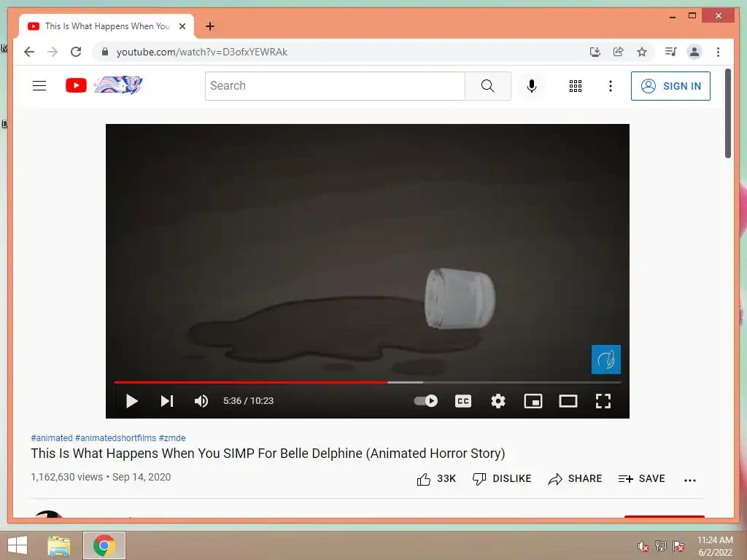Screen dimensions: 747x560
Task: Go to the YouTube home logo
Action: [76, 86]
